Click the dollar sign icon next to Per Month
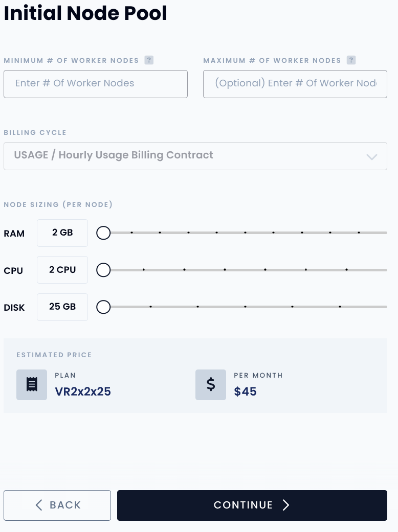Image resolution: width=398 pixels, height=532 pixels. [211, 385]
